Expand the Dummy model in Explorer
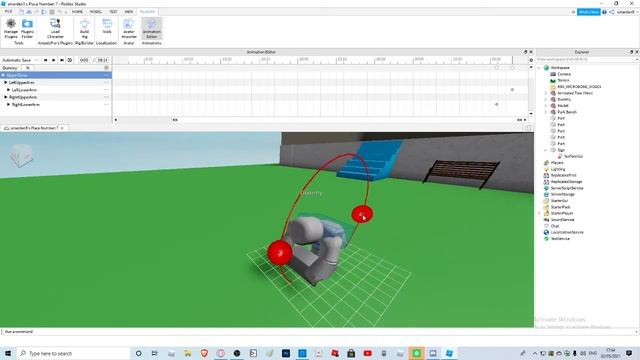The height and width of the screenshot is (360, 640). (x=546, y=99)
